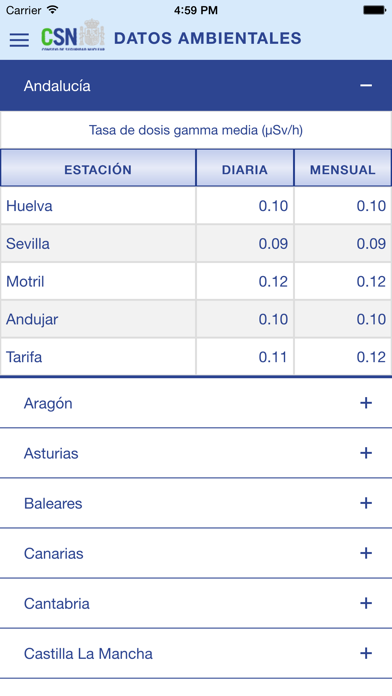Expand the Aragón region row

tap(196, 403)
